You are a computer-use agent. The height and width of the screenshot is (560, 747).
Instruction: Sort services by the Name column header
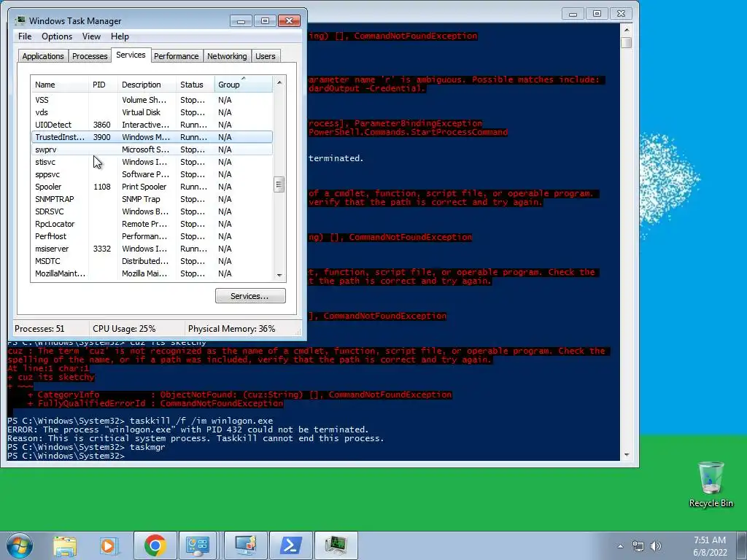tap(60, 85)
